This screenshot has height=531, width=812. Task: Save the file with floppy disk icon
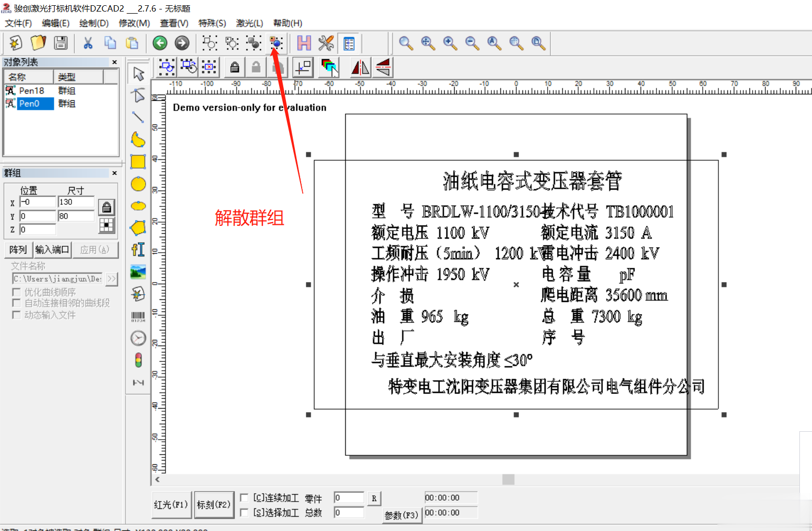point(60,43)
